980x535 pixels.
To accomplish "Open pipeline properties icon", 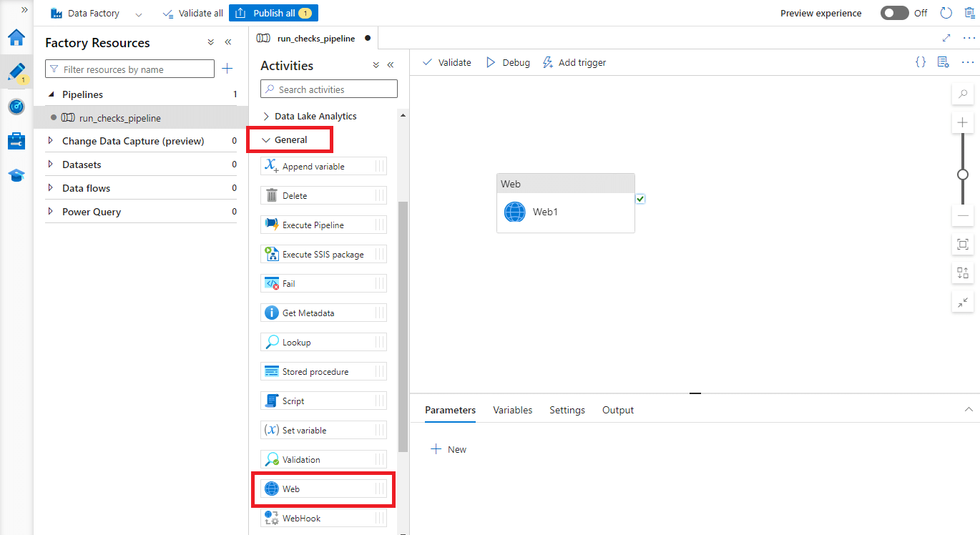I will (944, 62).
